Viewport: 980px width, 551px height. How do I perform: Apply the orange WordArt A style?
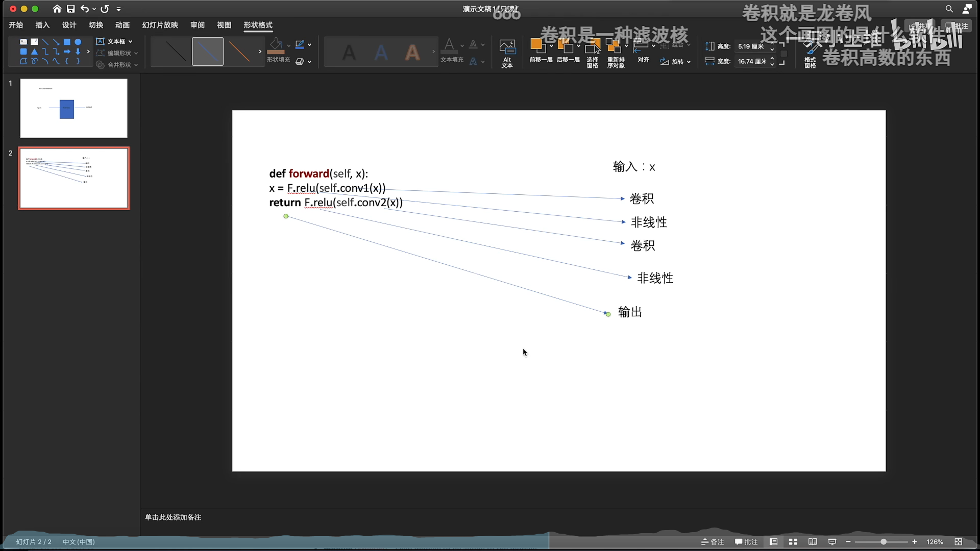(x=412, y=52)
